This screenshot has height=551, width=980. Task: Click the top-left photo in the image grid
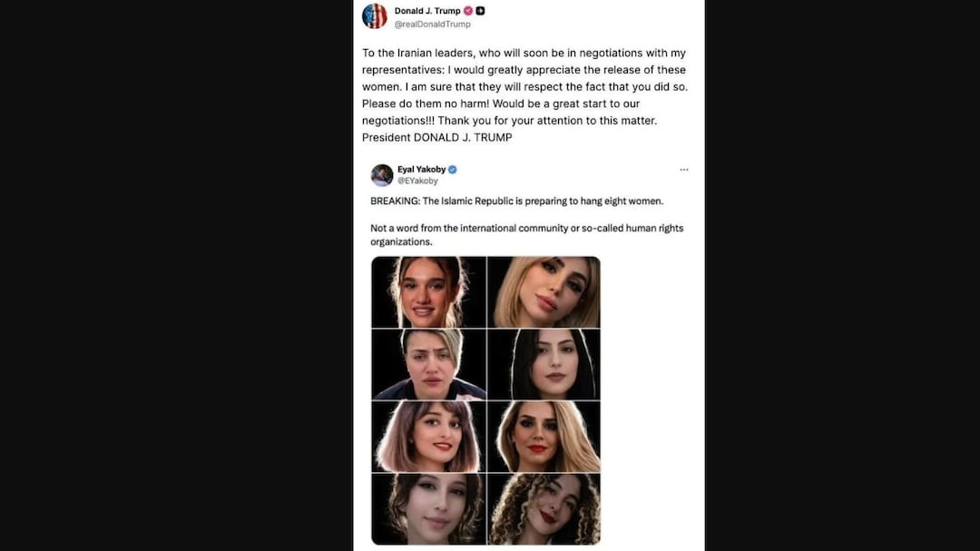(428, 292)
